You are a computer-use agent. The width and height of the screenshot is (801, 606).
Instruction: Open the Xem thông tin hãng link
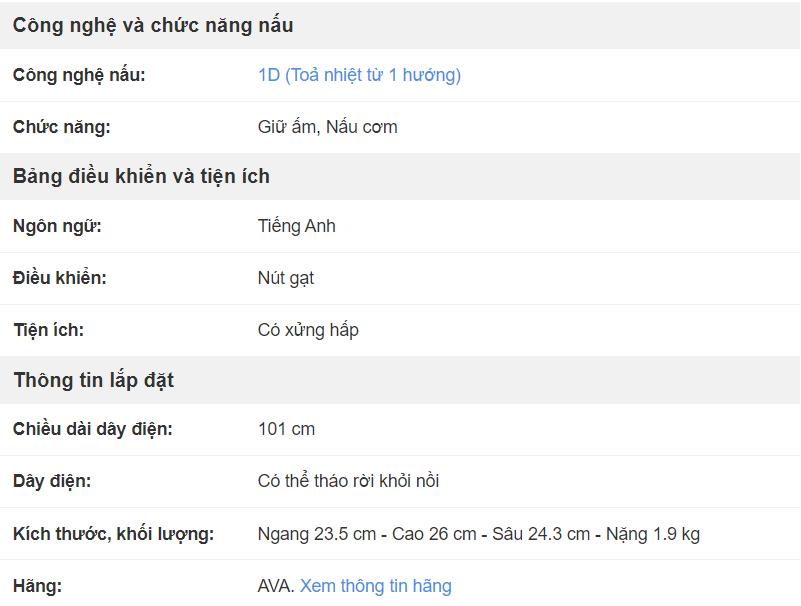(x=375, y=586)
